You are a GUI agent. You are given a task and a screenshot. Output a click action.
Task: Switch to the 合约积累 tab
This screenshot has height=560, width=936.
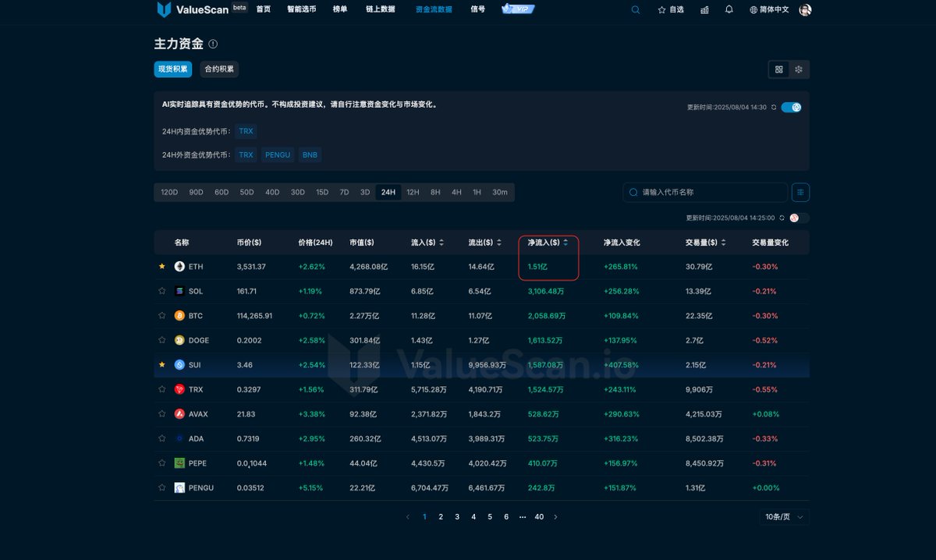tap(219, 69)
